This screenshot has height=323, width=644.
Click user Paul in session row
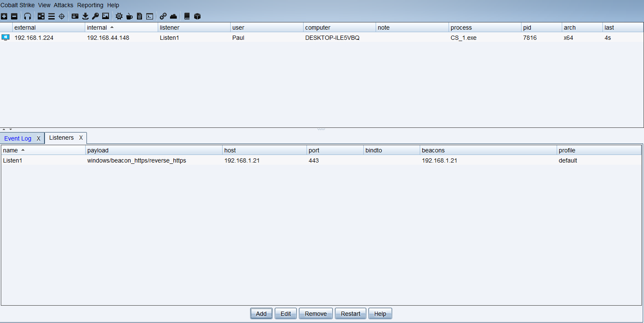pyautogui.click(x=238, y=38)
